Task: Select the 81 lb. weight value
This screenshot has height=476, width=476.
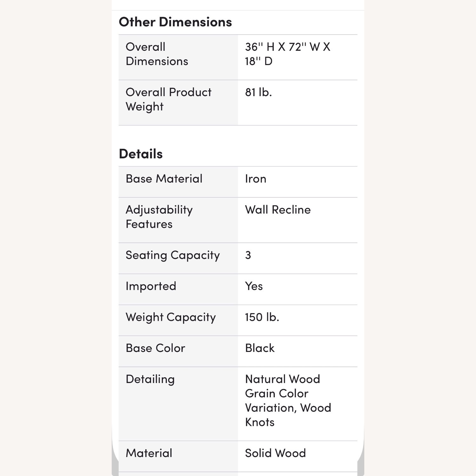Action: coord(258,92)
